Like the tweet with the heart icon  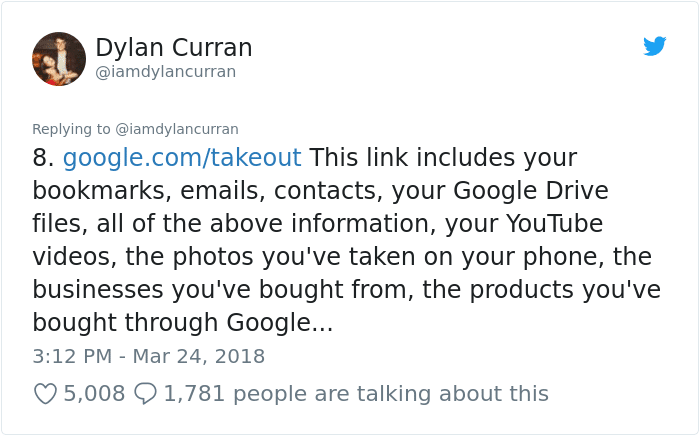pos(45,394)
